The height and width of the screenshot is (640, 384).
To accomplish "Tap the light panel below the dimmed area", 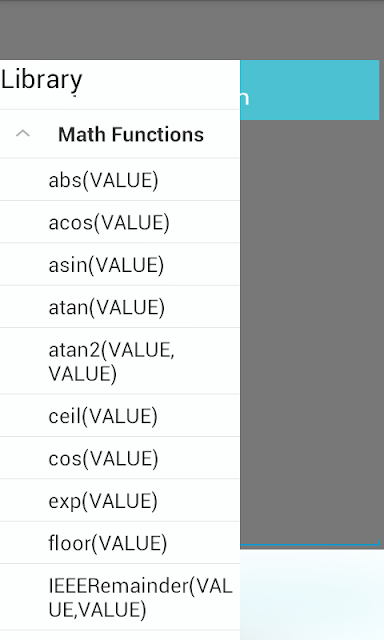I will click(x=312, y=595).
